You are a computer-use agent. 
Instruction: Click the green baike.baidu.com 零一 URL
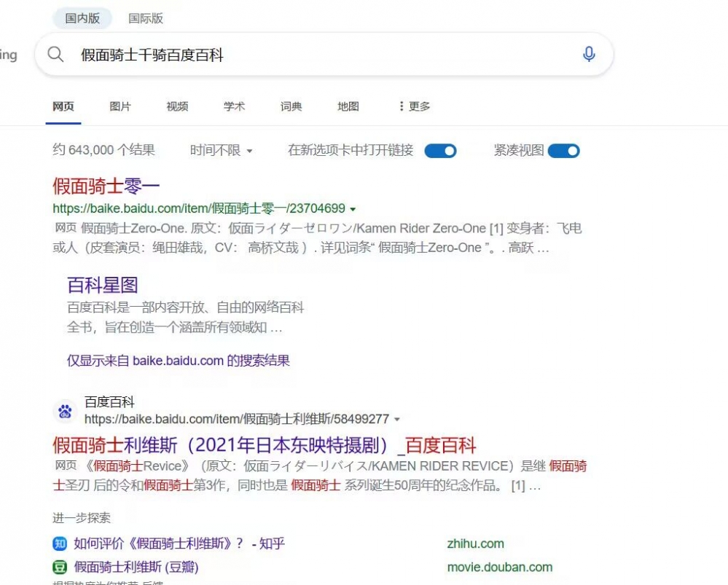[199, 208]
